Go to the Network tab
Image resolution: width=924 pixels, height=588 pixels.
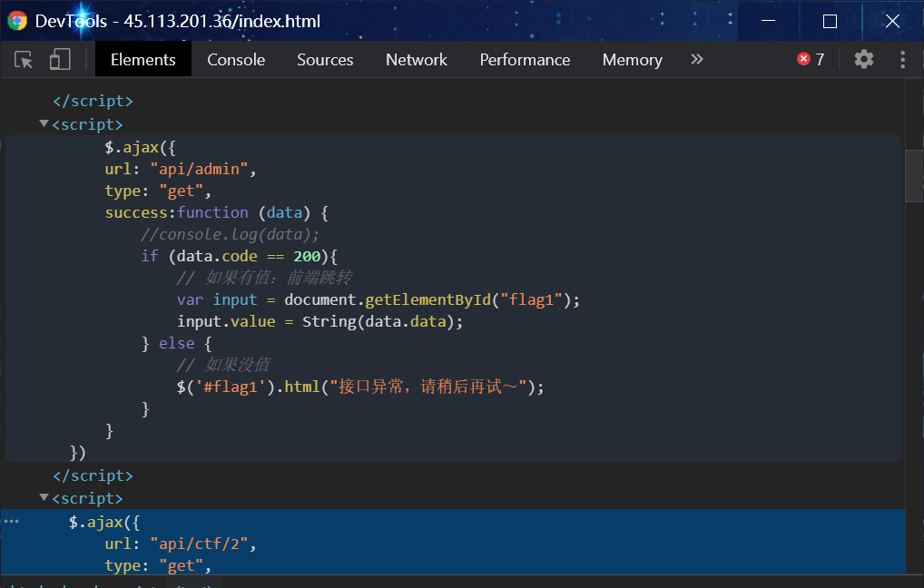tap(417, 60)
